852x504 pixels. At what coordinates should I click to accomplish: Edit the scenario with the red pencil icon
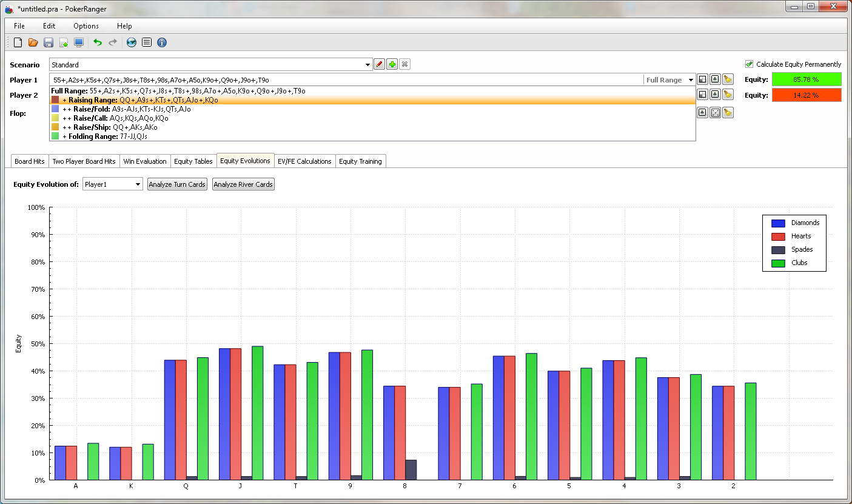click(380, 64)
